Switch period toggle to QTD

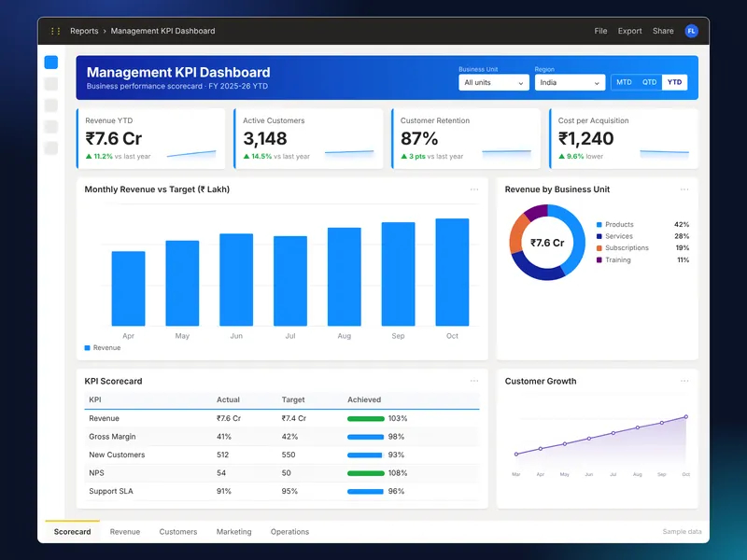[x=649, y=82]
